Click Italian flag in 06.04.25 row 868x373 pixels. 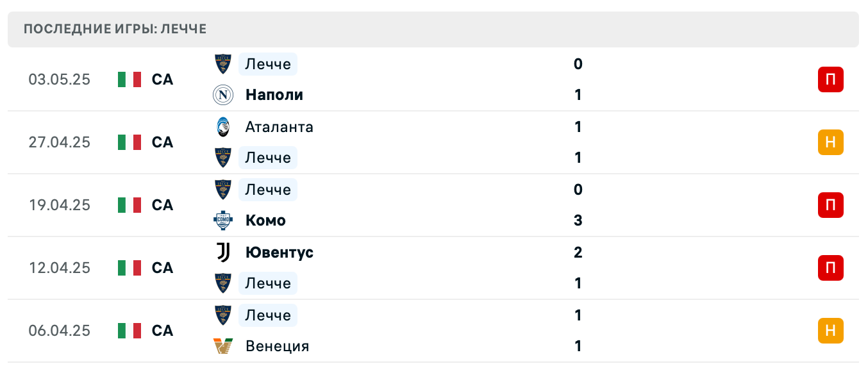coord(129,331)
